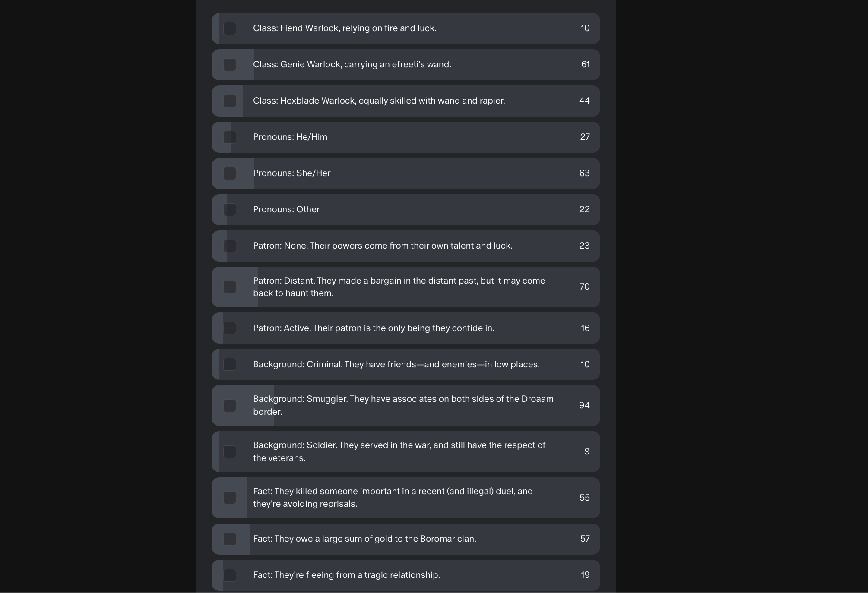Tick the Boromar clan debt checkbox
This screenshot has height=593, width=868.
(230, 539)
